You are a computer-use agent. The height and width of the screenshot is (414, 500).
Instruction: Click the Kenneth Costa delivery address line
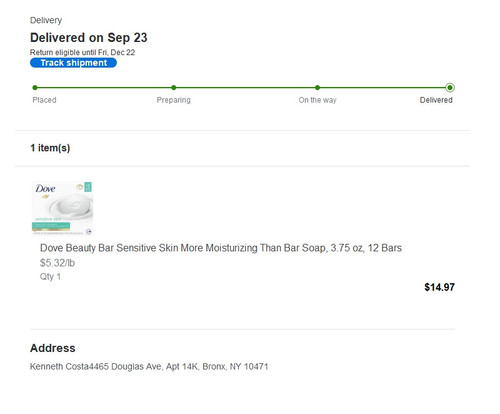coord(149,367)
